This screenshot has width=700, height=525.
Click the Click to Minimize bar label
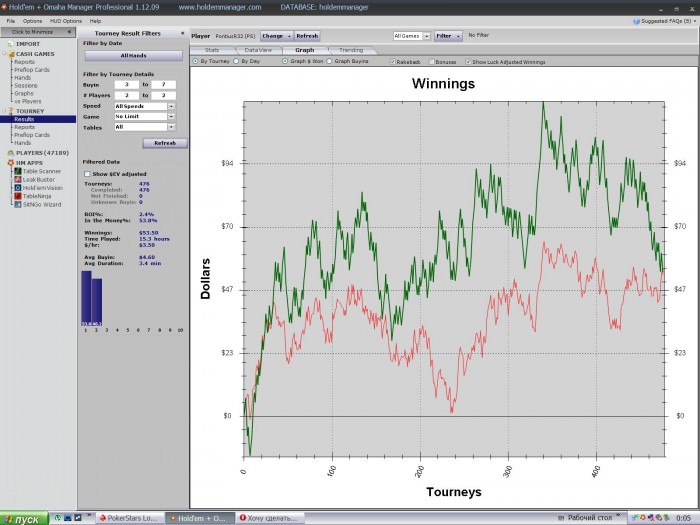click(x=32, y=32)
